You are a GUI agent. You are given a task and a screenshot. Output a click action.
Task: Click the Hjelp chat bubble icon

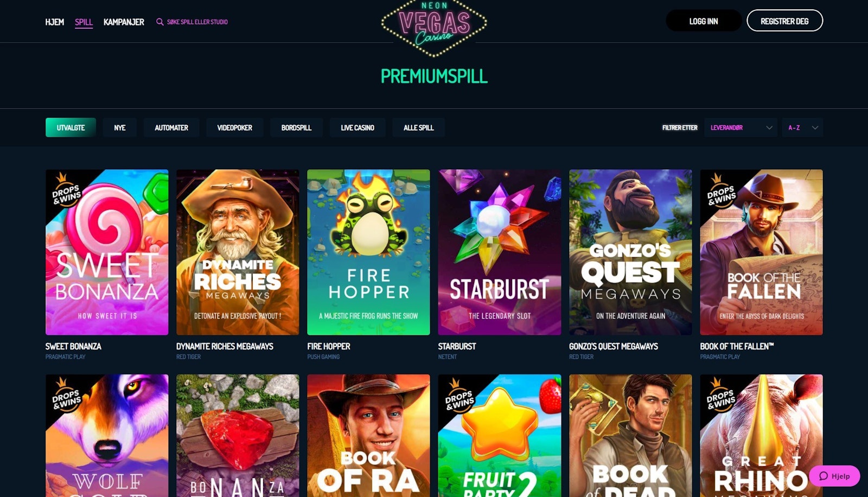tap(824, 476)
